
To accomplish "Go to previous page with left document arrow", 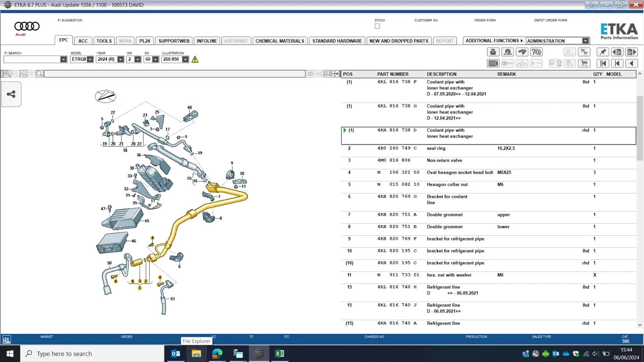I will pyautogui.click(x=617, y=52).
